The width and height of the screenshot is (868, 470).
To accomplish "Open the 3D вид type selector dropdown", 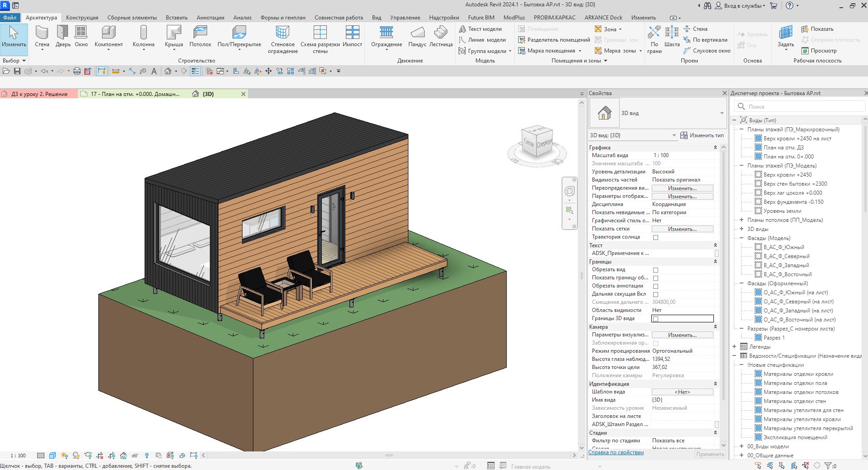I will [722, 113].
